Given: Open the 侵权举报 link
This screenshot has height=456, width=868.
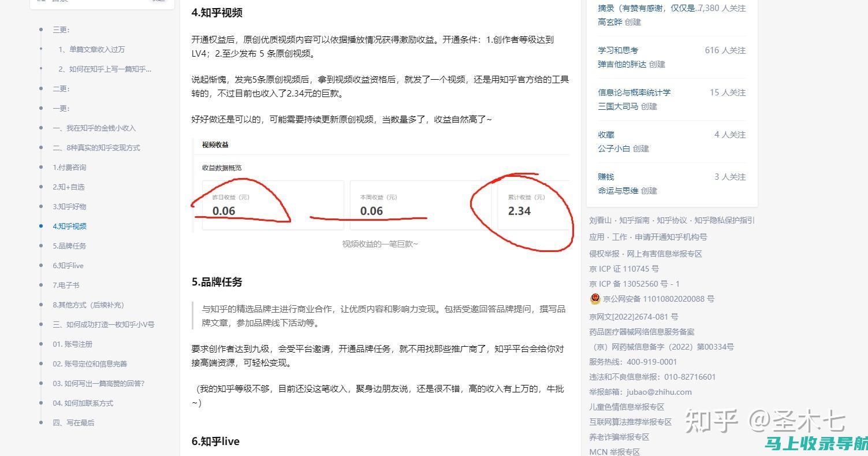Looking at the screenshot, I should (605, 254).
